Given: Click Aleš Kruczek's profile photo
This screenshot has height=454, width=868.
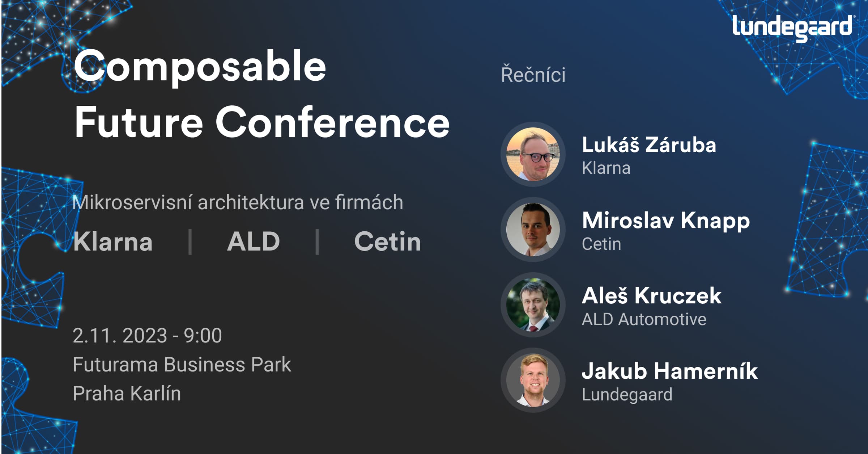Looking at the screenshot, I should click(x=533, y=305).
